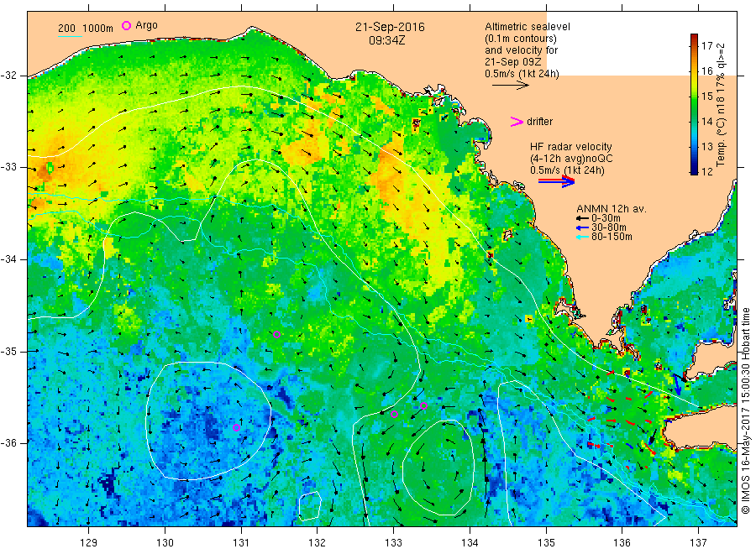This screenshot has height=554, width=756.
Task: Click the '80-150m' depth label
Action: point(612,237)
